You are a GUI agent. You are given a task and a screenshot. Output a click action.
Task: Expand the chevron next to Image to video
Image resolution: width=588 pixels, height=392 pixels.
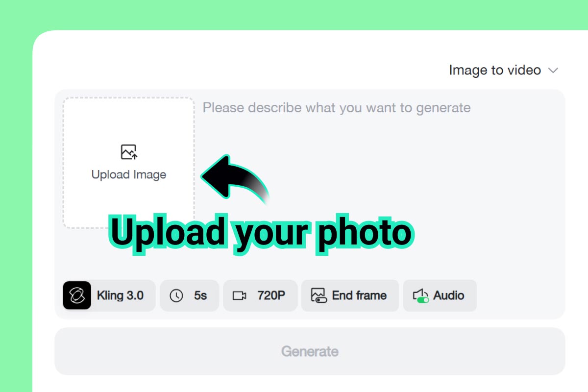click(x=553, y=71)
